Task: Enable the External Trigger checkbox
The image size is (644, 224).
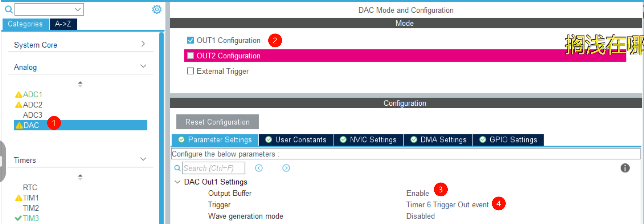Action: click(x=190, y=71)
